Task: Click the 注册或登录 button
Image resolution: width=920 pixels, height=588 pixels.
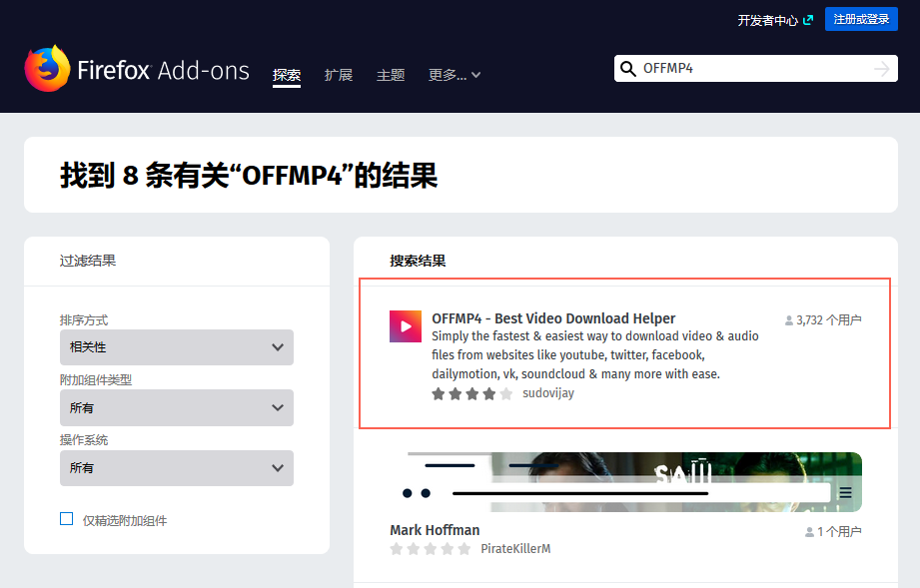Action: pos(861,19)
